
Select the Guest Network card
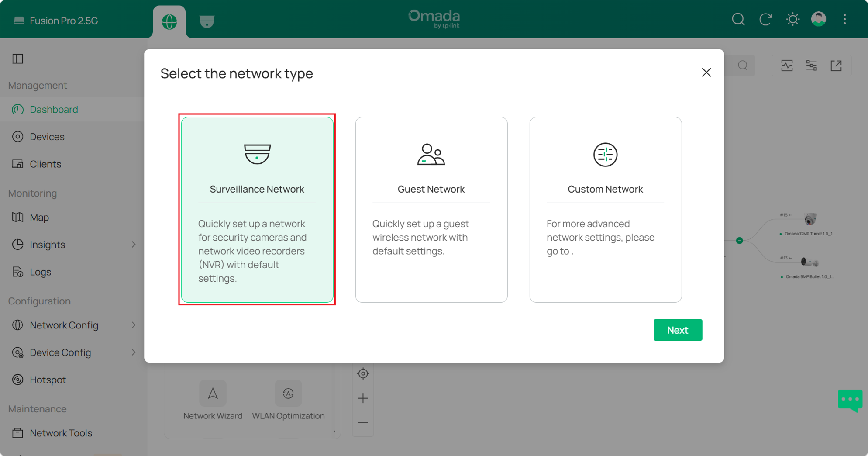(431, 210)
